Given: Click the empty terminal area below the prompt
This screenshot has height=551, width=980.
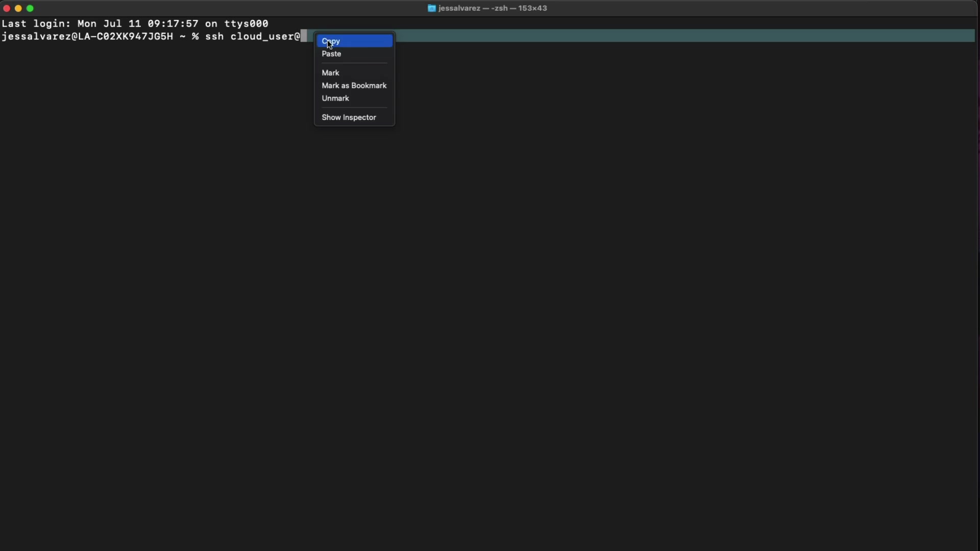Looking at the screenshot, I should point(490,306).
